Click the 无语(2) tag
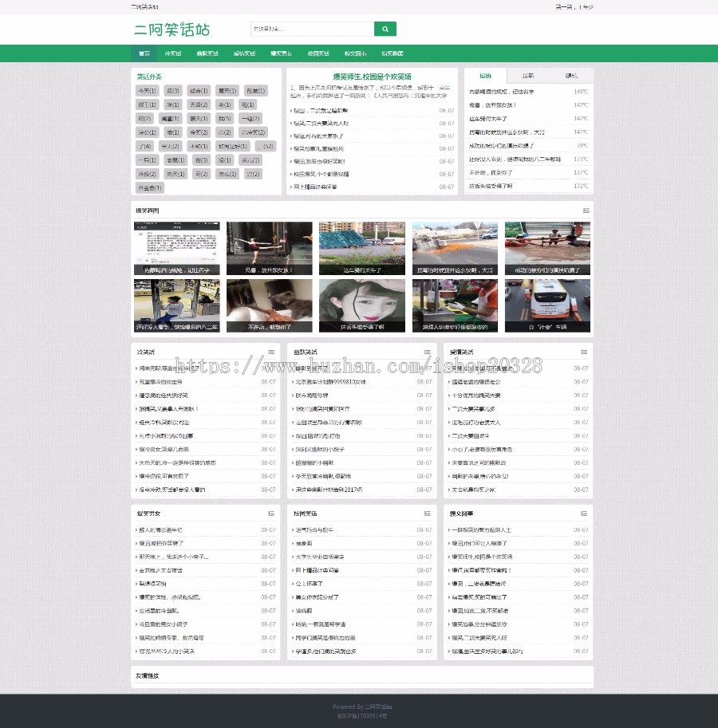 click(199, 104)
